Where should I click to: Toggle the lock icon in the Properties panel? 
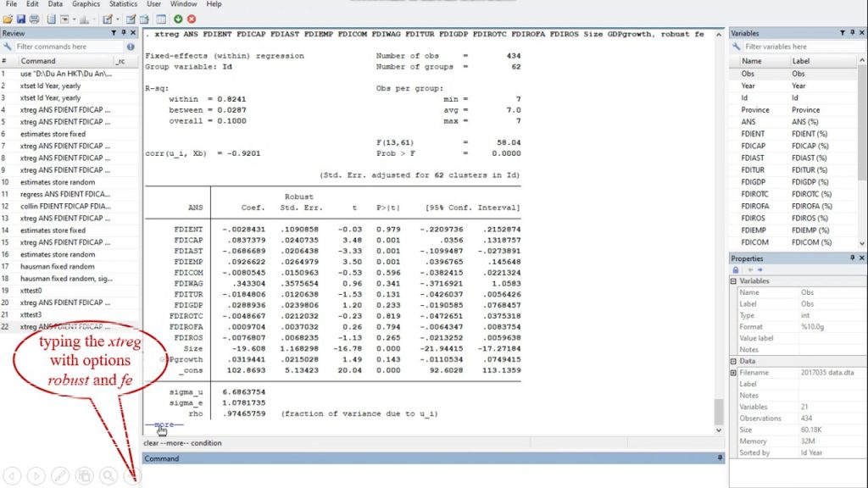pos(736,269)
